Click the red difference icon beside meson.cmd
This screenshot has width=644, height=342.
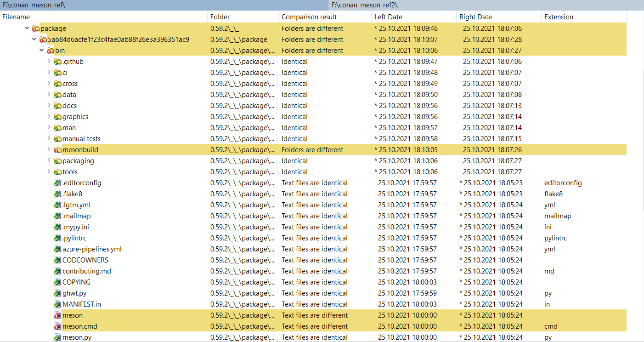tap(57, 326)
